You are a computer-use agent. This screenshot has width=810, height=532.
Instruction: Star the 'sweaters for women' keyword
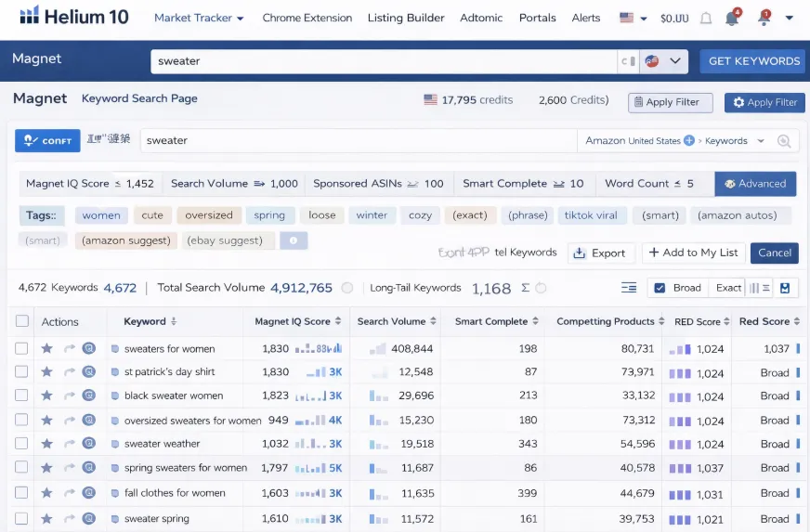[x=47, y=349]
